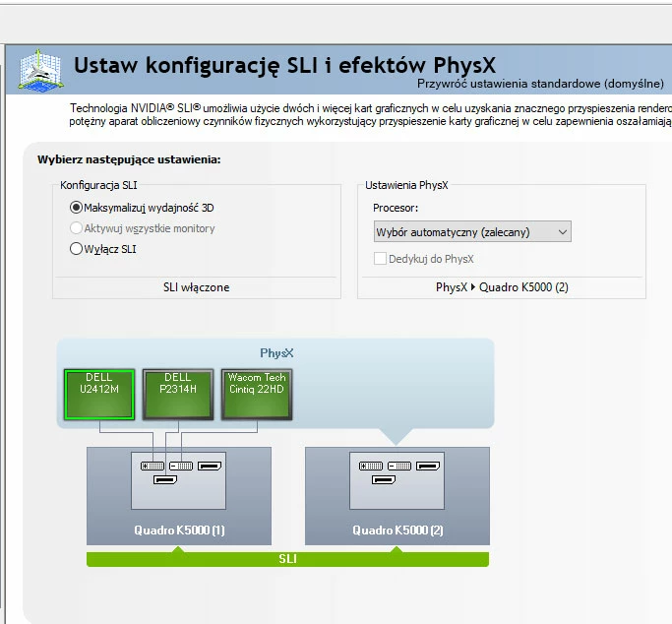
Task: Click the Quadro K5000 (1) card label
Action: 179,530
